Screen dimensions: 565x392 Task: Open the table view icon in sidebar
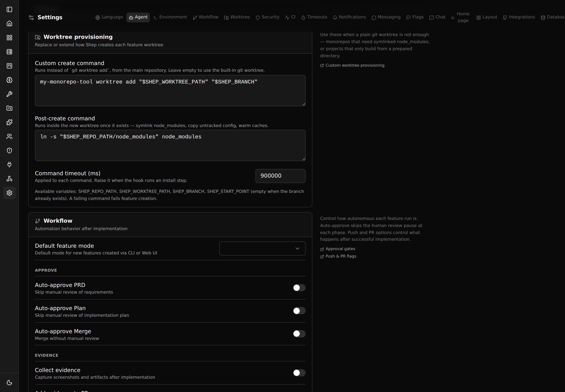tap(9, 52)
